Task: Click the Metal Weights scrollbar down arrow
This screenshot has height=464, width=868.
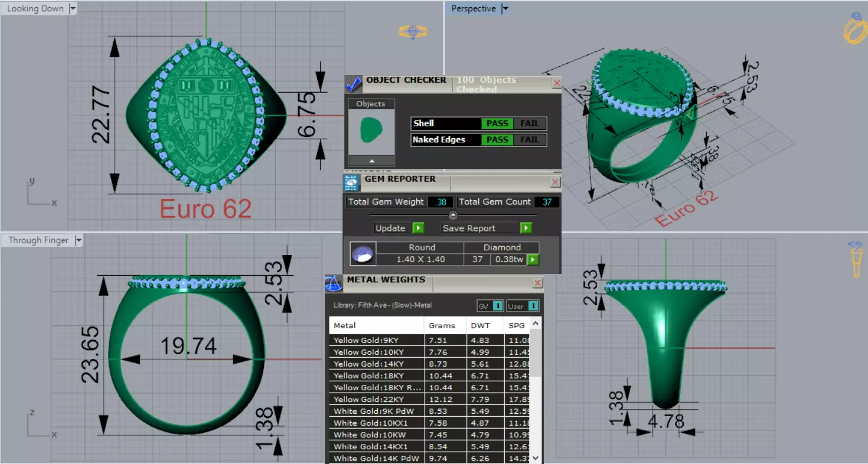Action: [x=536, y=458]
